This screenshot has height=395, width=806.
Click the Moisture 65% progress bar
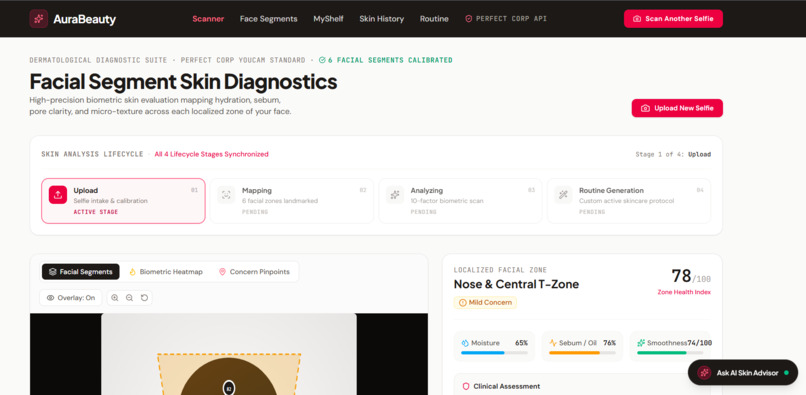pos(494,353)
